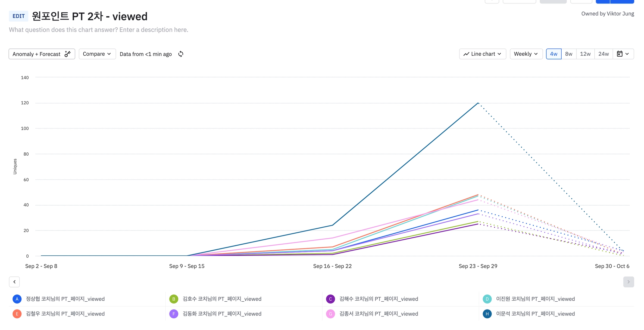Click the Anomaly + Forecast button
This screenshot has height=330, width=644.
point(42,54)
